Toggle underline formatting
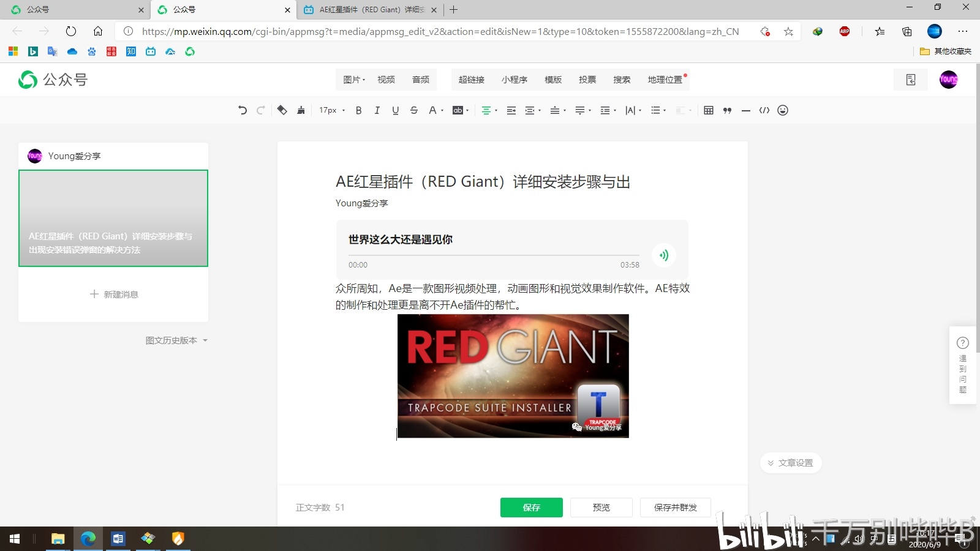The image size is (980, 551). pyautogui.click(x=396, y=110)
